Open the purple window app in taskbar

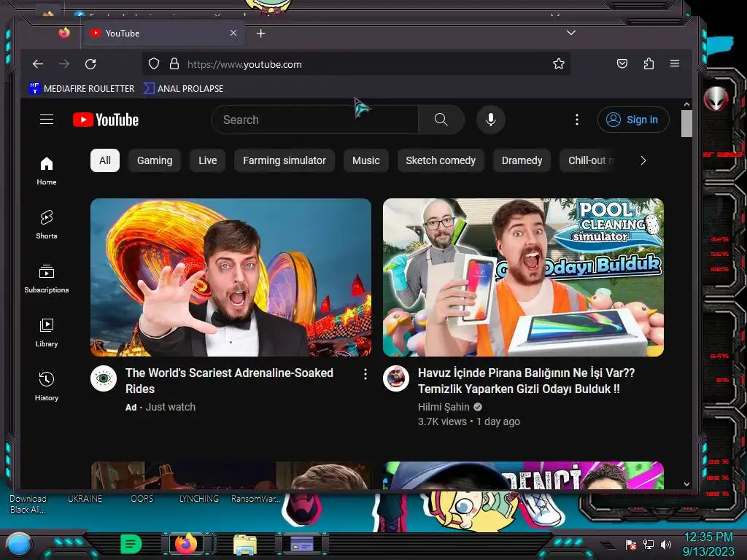[302, 544]
